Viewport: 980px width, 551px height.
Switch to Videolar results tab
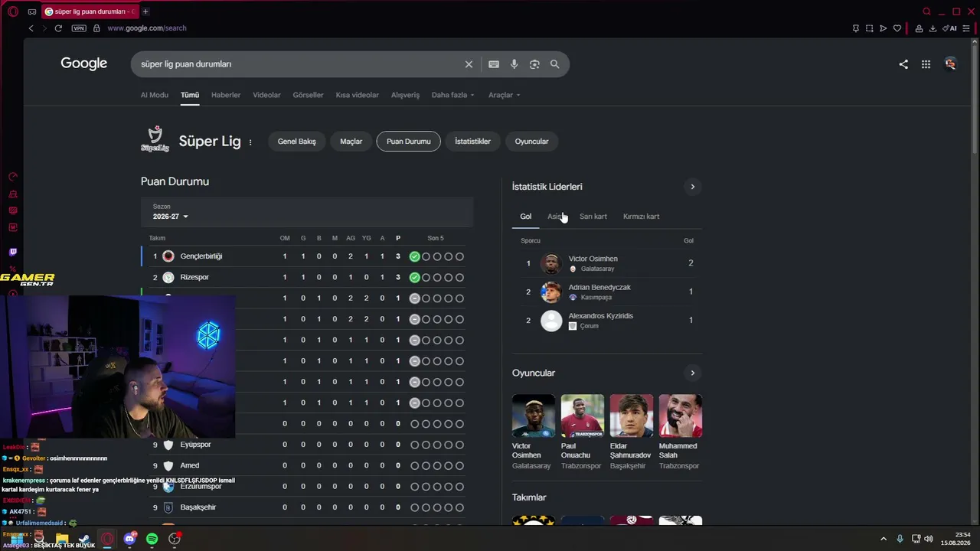pyautogui.click(x=266, y=95)
